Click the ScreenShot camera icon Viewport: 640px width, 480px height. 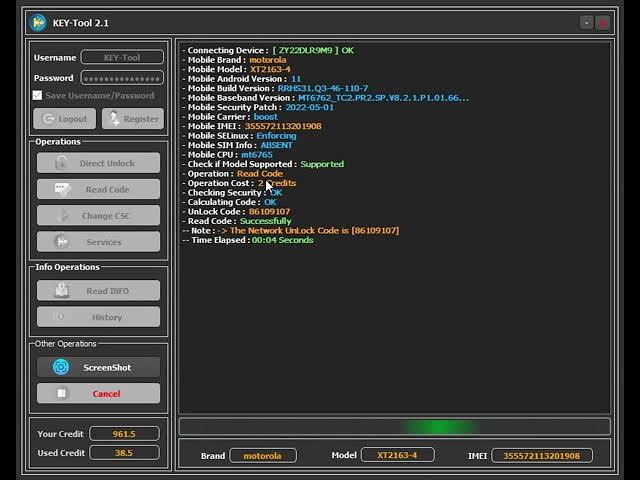pyautogui.click(x=61, y=367)
